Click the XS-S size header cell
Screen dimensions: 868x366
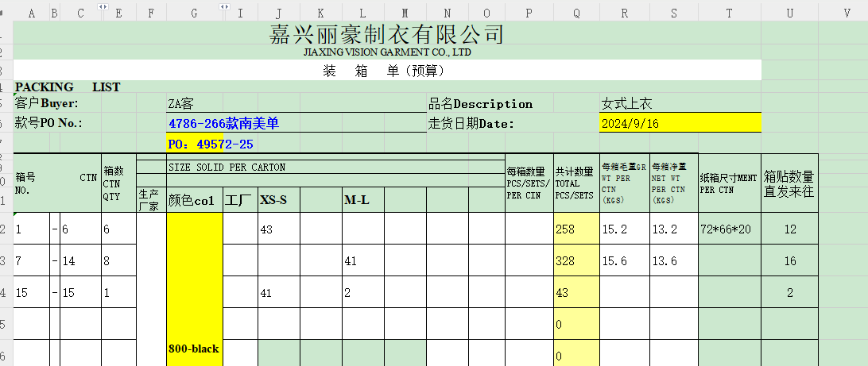[x=278, y=200]
